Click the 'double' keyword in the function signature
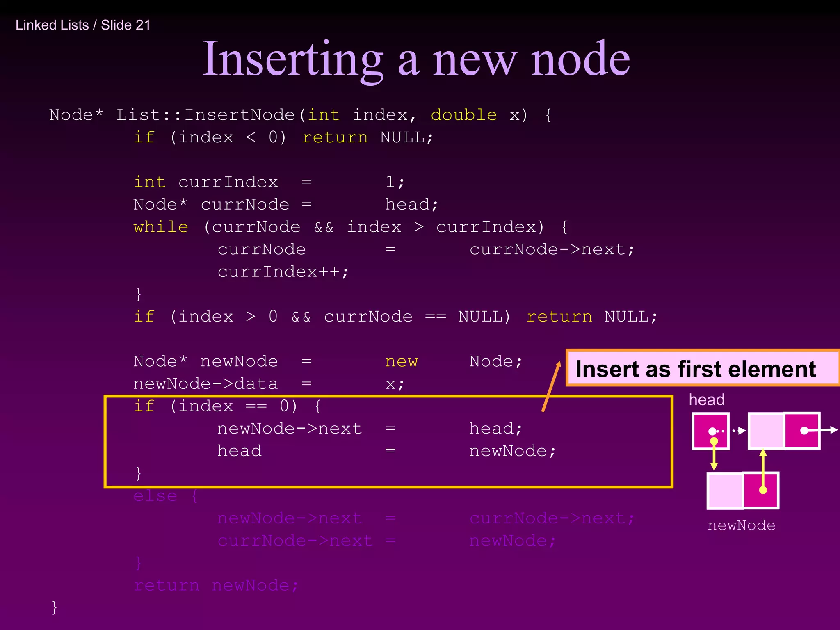 (x=463, y=115)
